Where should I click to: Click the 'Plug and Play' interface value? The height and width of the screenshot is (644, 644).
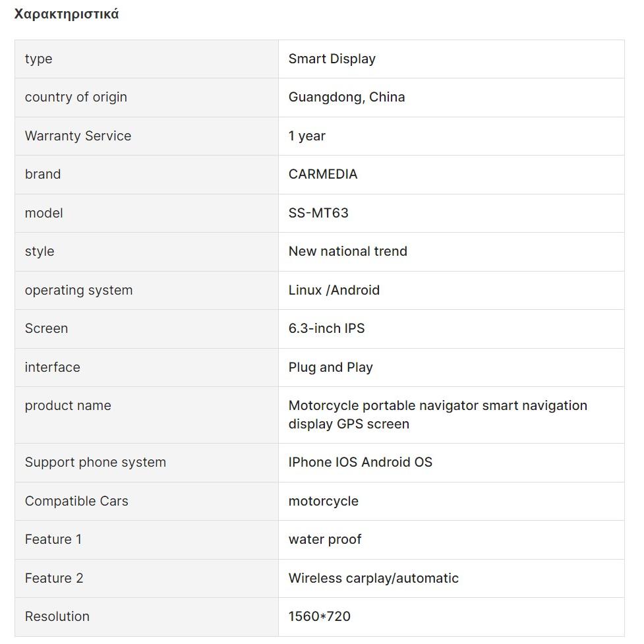[330, 367]
